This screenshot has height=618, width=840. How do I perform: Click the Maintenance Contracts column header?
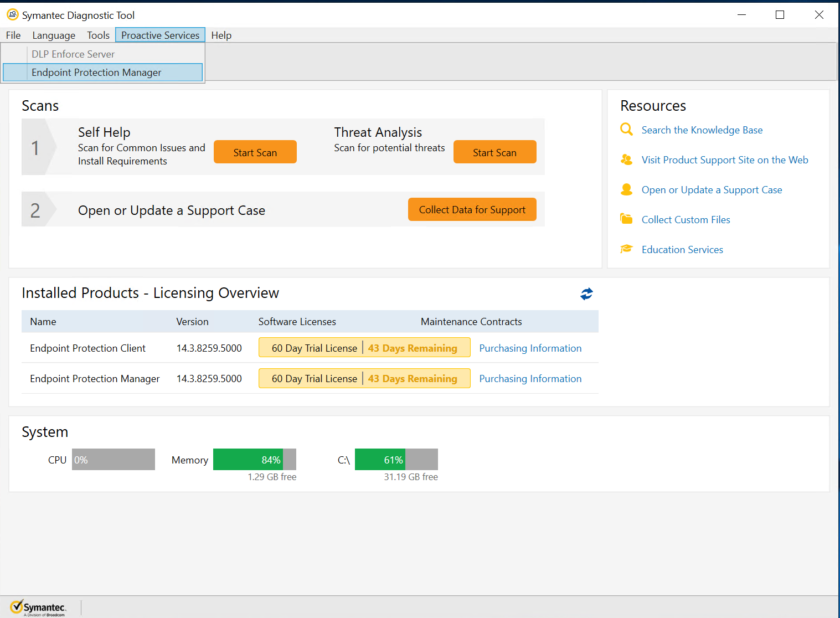471,322
